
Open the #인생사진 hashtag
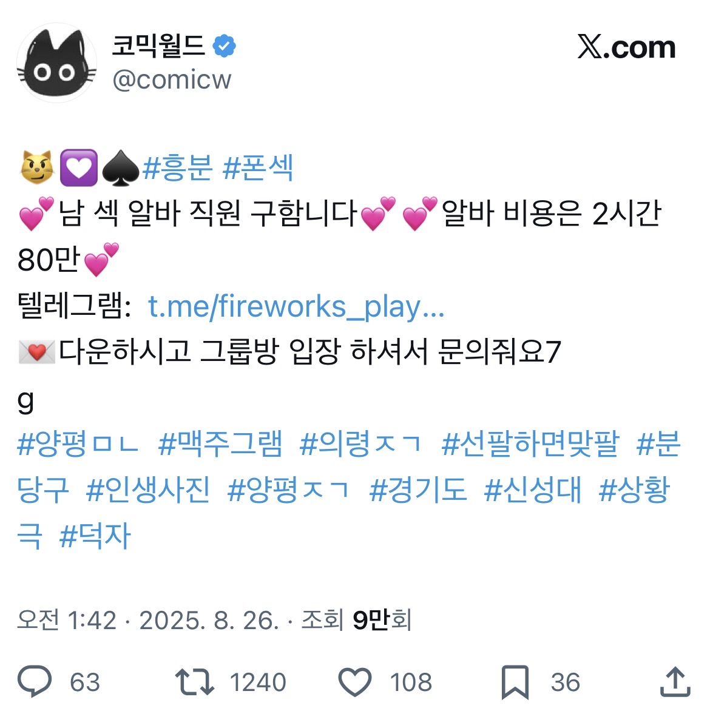point(148,490)
